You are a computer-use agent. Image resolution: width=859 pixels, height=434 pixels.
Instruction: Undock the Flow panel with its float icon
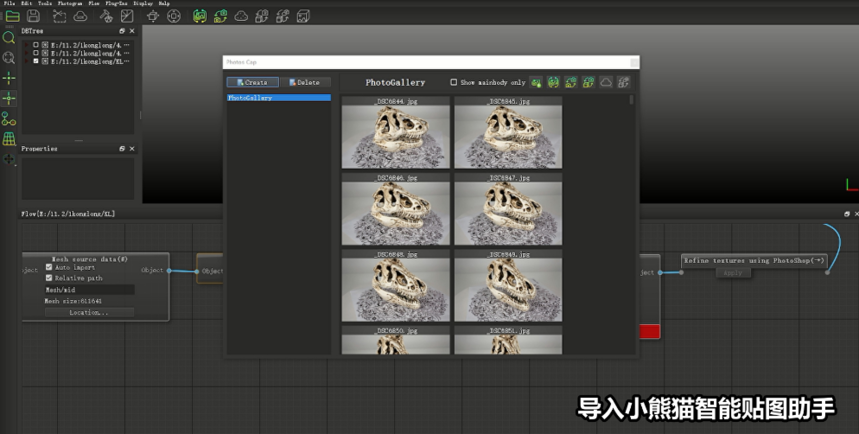[846, 214]
